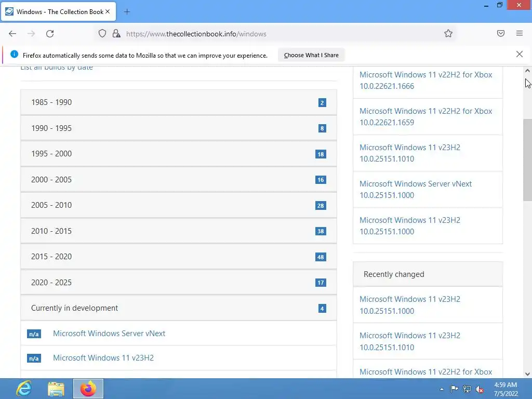Expand the 2010 - 2015 section
Screen dimensions: 532x399
[x=179, y=231]
